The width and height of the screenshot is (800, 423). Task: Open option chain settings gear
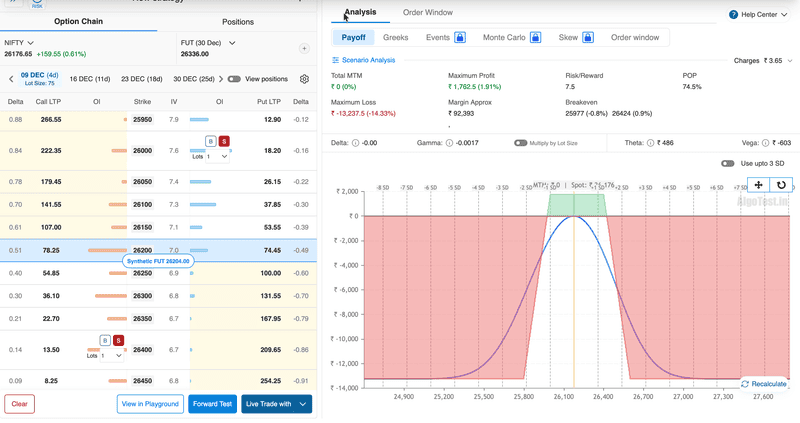coord(305,79)
